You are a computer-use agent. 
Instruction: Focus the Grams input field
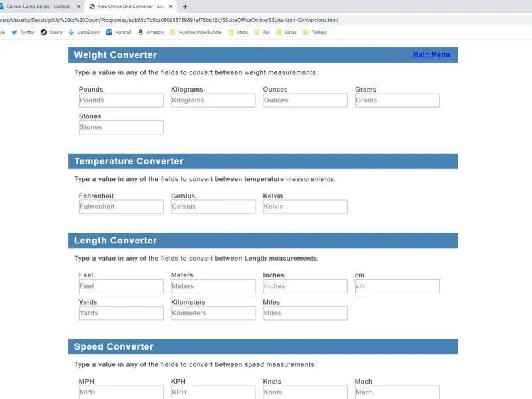(397, 100)
